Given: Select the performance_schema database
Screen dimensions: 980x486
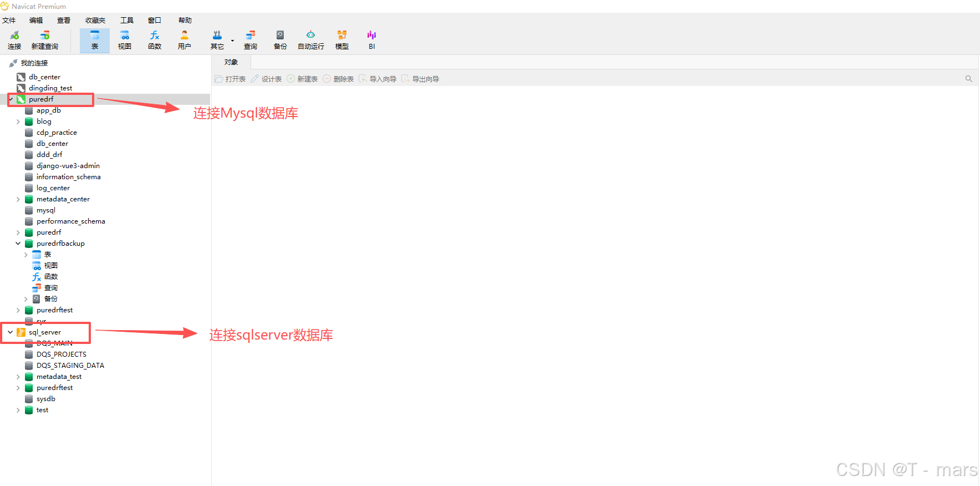Looking at the screenshot, I should 71,221.
